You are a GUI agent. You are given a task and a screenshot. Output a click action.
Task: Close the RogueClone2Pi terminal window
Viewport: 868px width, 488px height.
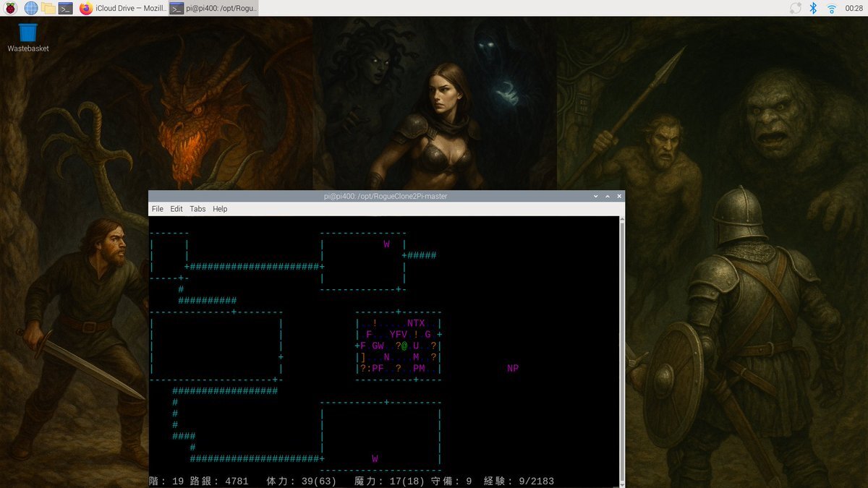pyautogui.click(x=619, y=196)
